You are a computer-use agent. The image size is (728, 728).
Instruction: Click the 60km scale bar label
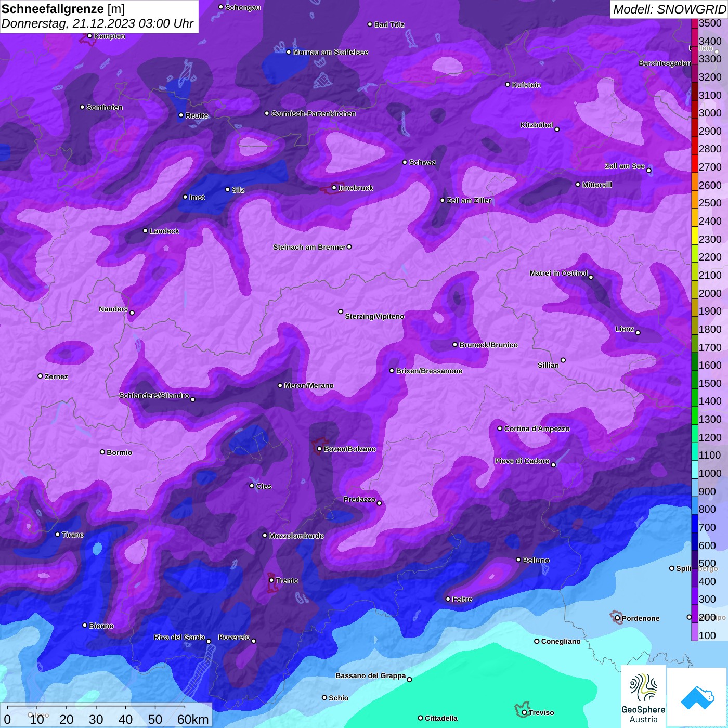click(193, 719)
